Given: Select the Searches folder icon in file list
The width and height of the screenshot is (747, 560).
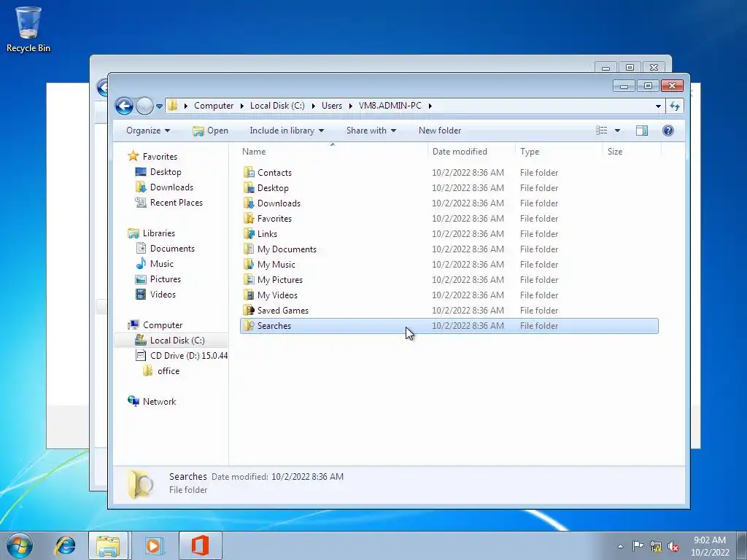Looking at the screenshot, I should pyautogui.click(x=249, y=325).
